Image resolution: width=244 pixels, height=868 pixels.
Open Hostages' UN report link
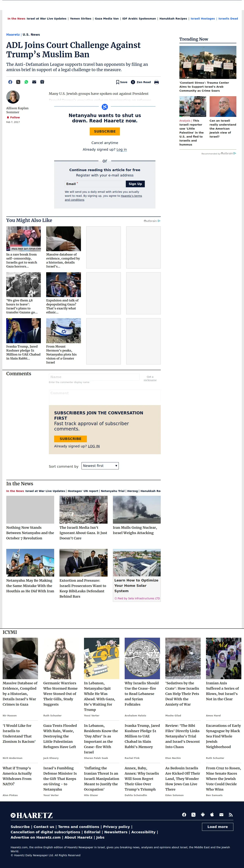83,491
